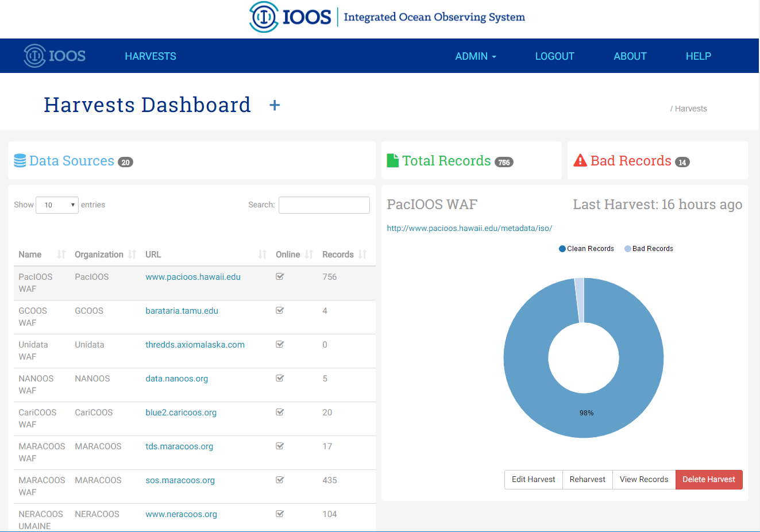
Task: Click the records value 435
Action: pos(330,480)
